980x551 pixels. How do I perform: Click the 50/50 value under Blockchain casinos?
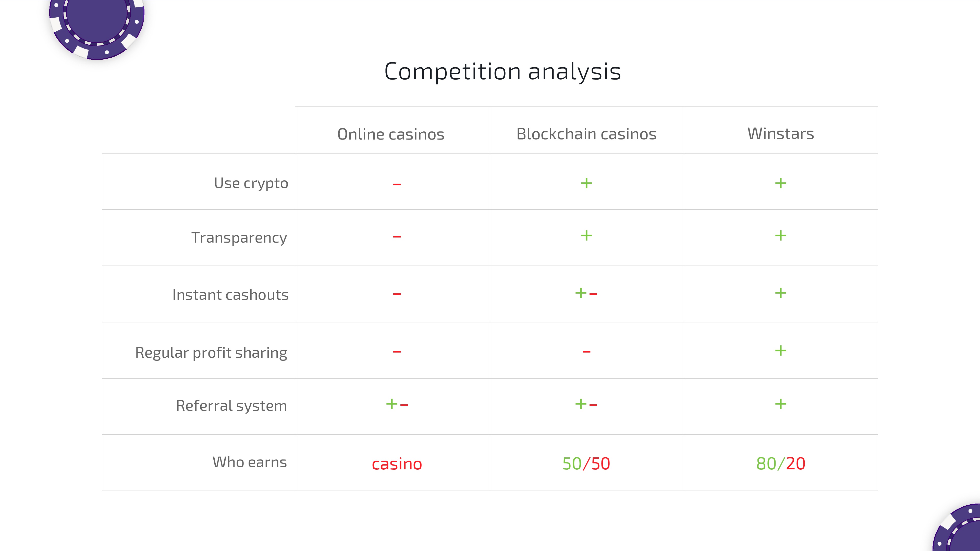pos(586,464)
